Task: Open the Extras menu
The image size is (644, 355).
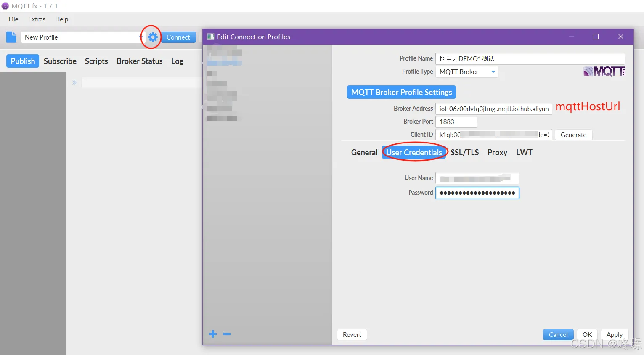Action: click(37, 19)
